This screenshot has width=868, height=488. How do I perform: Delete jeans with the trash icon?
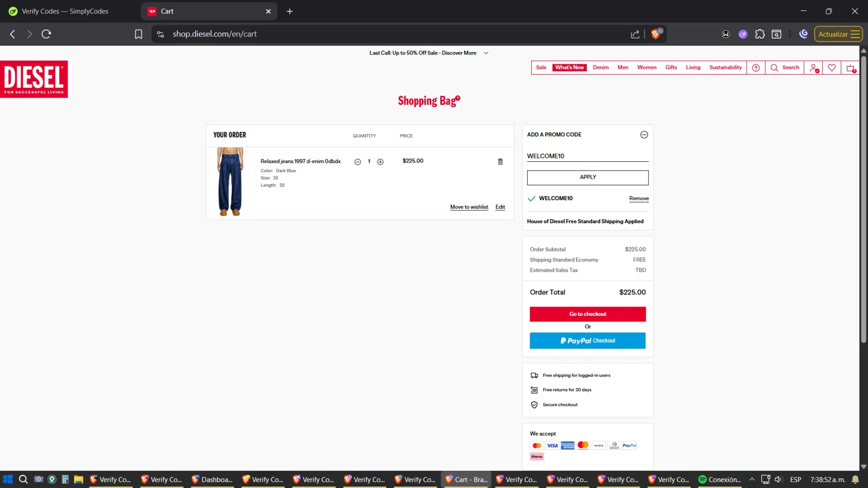[501, 162]
